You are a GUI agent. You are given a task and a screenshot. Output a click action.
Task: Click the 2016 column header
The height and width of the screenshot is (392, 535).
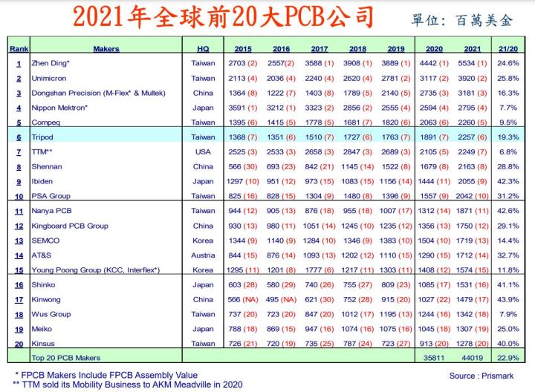[281, 49]
